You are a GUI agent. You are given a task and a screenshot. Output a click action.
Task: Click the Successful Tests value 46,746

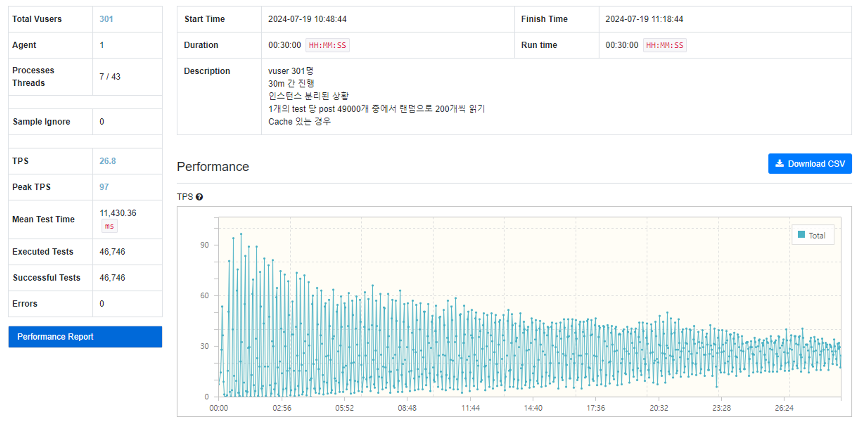pyautogui.click(x=112, y=278)
